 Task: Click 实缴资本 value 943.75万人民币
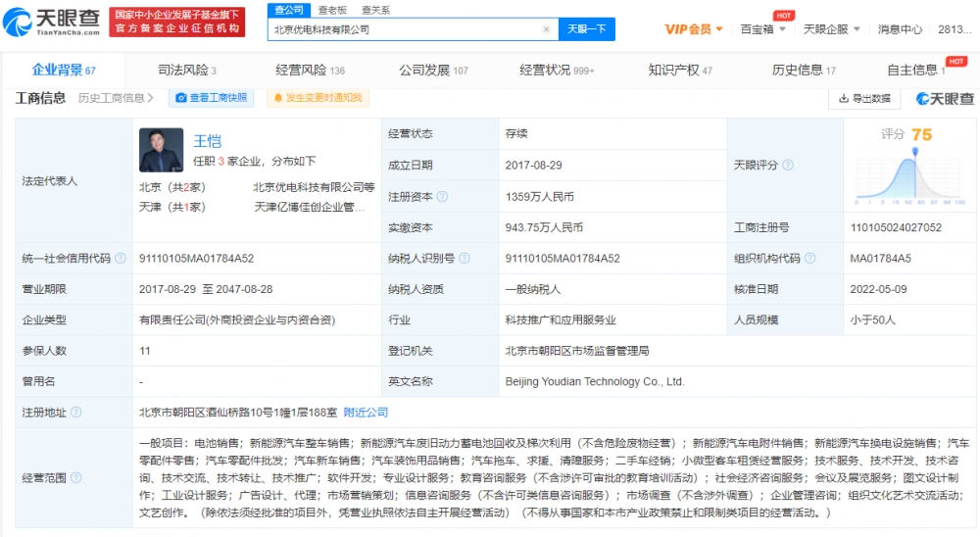pyautogui.click(x=544, y=227)
